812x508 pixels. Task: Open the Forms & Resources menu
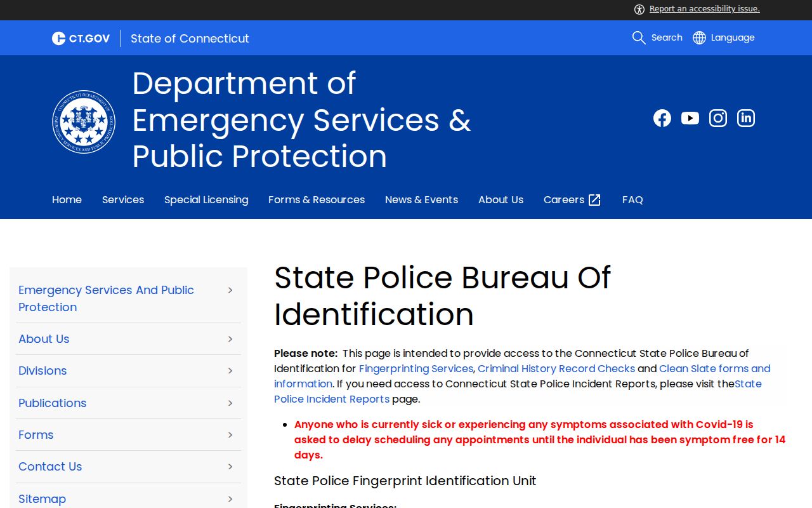tap(317, 199)
